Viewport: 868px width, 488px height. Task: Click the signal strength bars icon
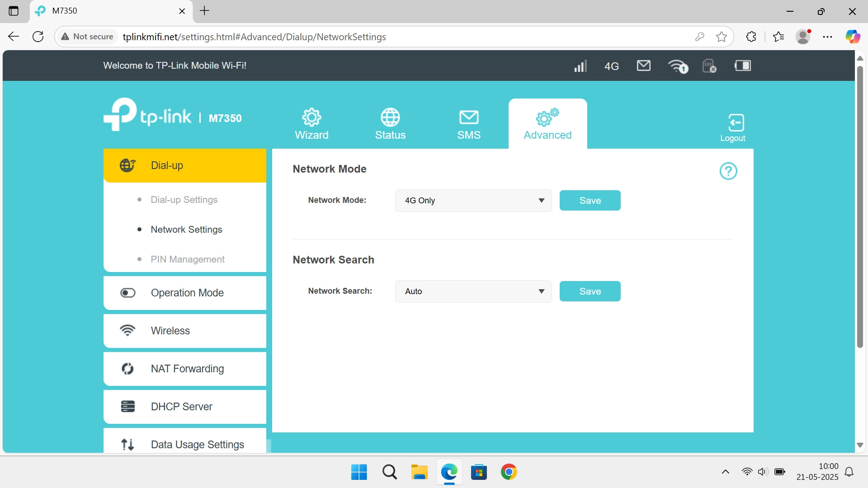coord(580,66)
